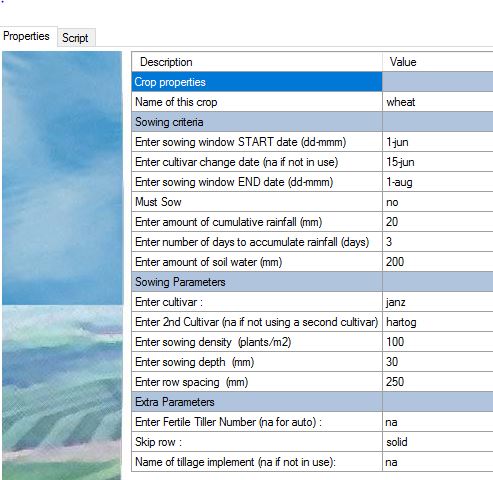Screen dimensions: 493x480
Task: Click the landscape painting image
Action: (62, 265)
